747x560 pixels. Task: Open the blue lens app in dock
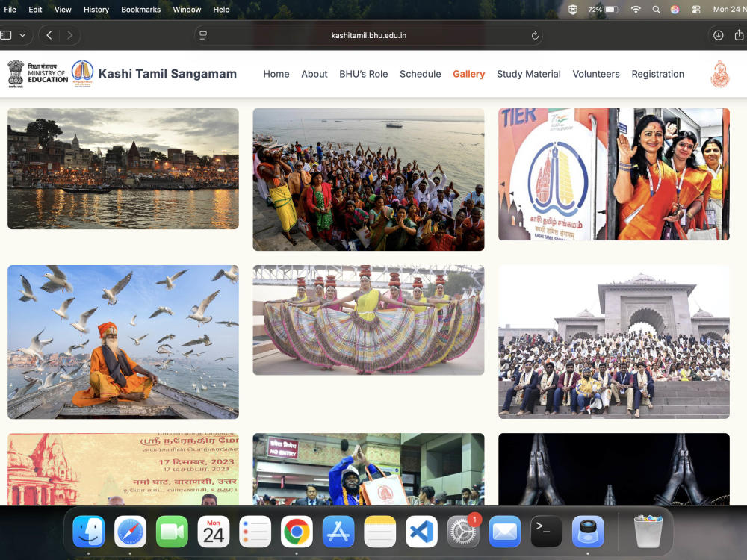588,532
